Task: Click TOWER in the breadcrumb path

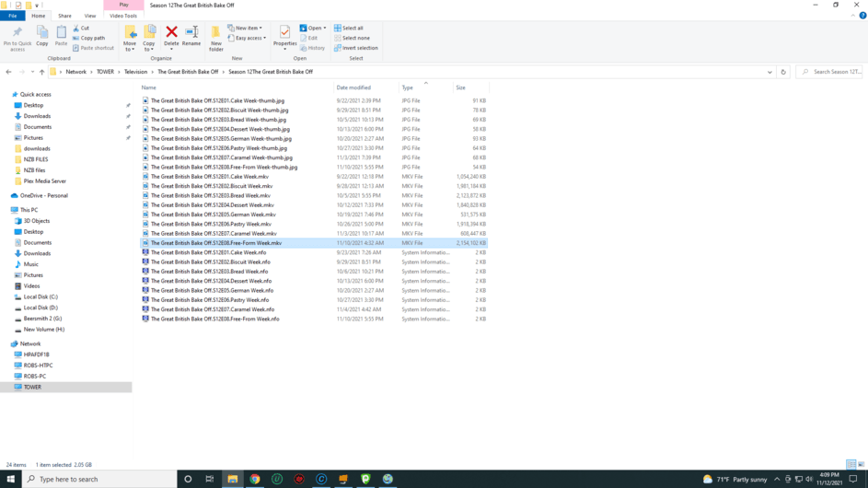Action: pos(105,72)
